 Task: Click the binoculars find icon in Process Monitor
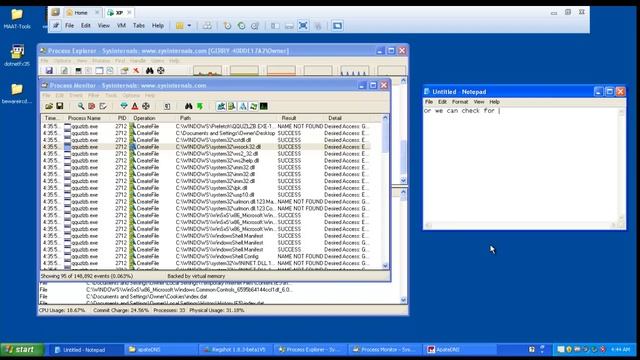(189, 106)
